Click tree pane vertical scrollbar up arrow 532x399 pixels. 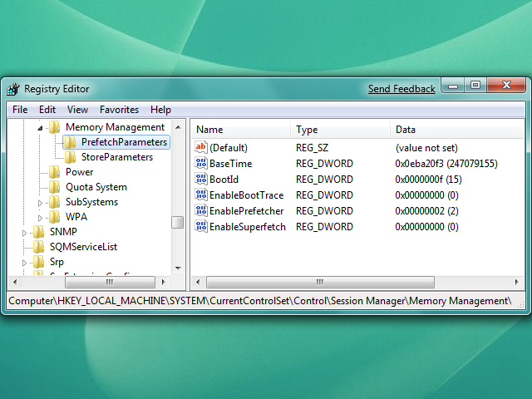click(x=178, y=127)
